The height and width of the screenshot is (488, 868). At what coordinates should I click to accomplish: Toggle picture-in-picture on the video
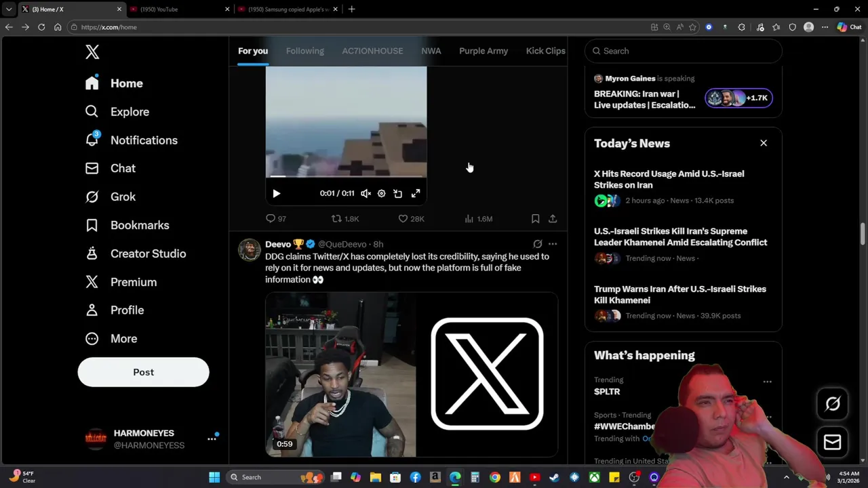(x=398, y=194)
